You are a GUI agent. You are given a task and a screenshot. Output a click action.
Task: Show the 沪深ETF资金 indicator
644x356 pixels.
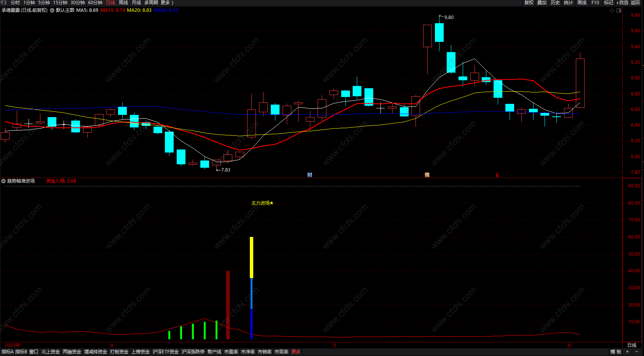[166, 352]
